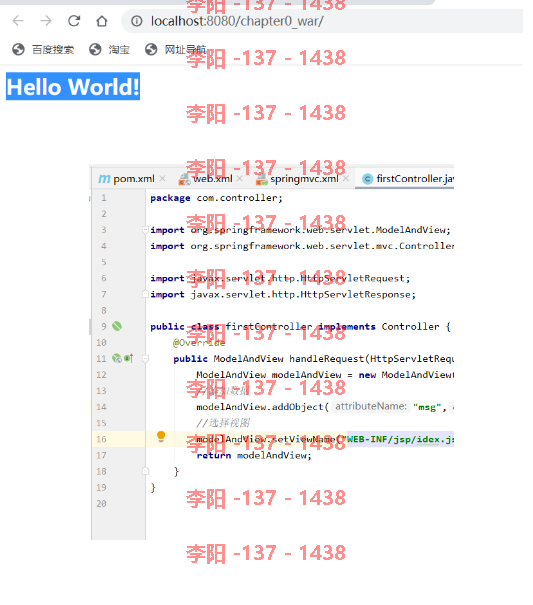Viewport: 533px width, 605px height.
Task: Click the site info icon in address bar
Action: (137, 21)
